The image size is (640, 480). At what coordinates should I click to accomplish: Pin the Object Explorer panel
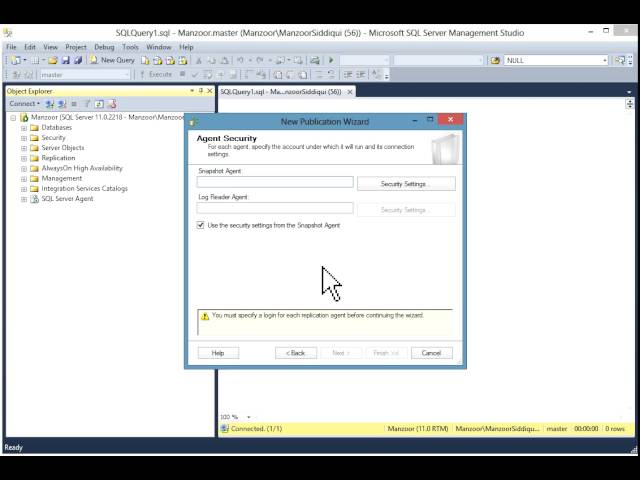click(x=201, y=91)
